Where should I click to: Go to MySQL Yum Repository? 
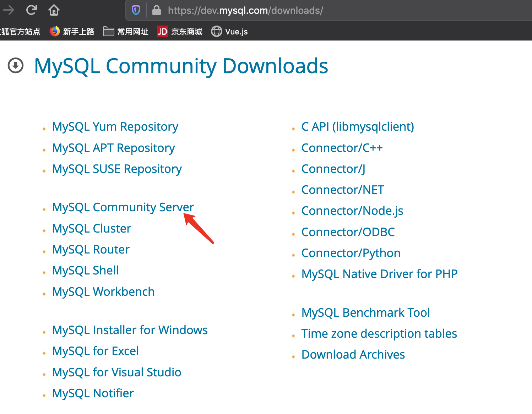pos(115,127)
